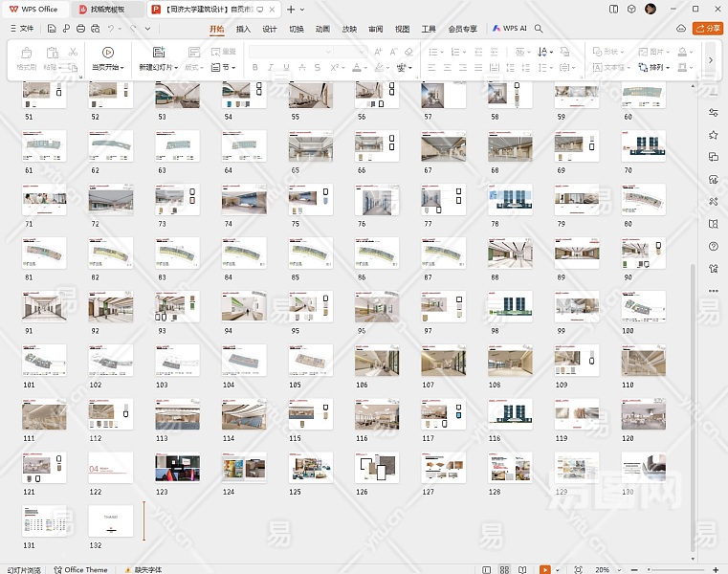Click the slide sorter view icon
Screen dimensions: 728x574
502,569
